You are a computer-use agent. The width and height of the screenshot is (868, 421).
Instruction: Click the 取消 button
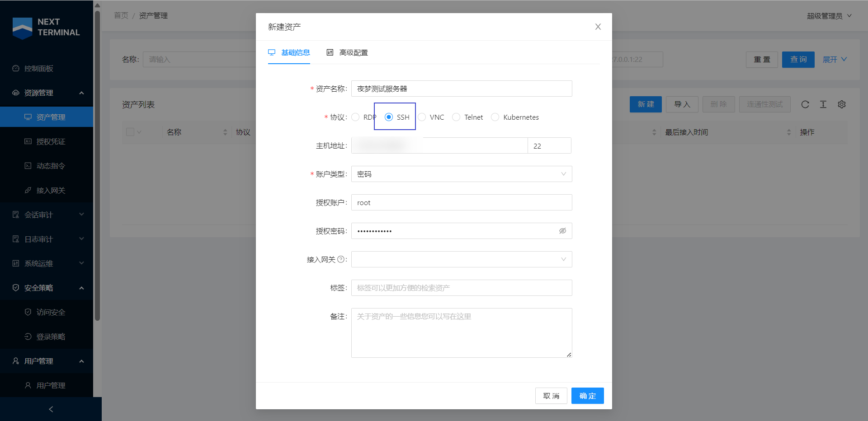551,396
